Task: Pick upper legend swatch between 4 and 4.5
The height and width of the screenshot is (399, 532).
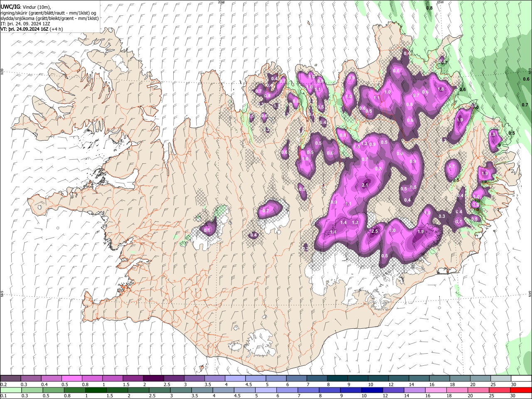Action: (235, 379)
